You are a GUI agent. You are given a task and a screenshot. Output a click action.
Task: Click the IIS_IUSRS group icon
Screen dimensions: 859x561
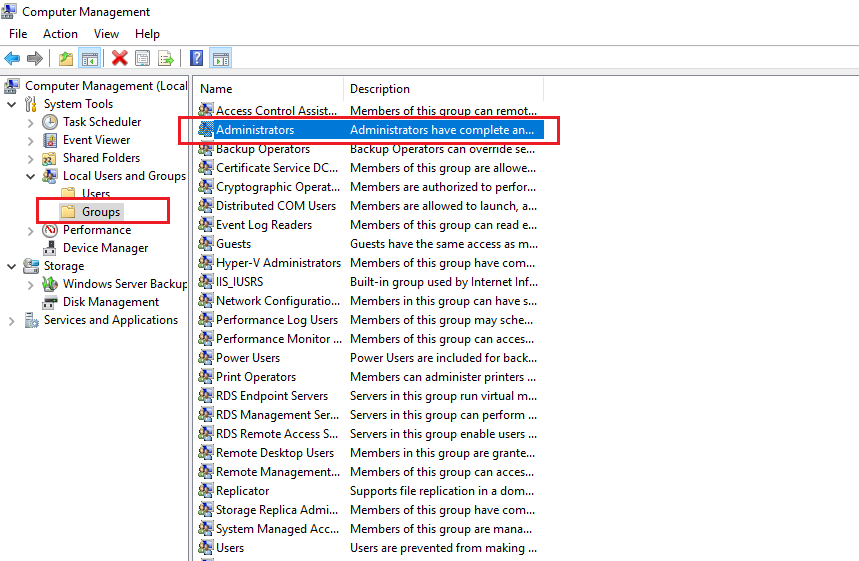click(x=206, y=282)
